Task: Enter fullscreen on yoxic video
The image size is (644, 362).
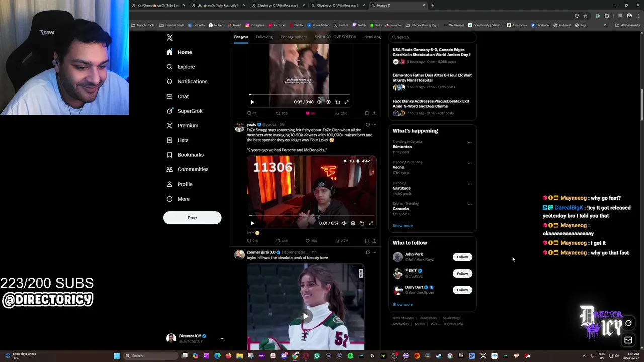Action: click(x=371, y=223)
